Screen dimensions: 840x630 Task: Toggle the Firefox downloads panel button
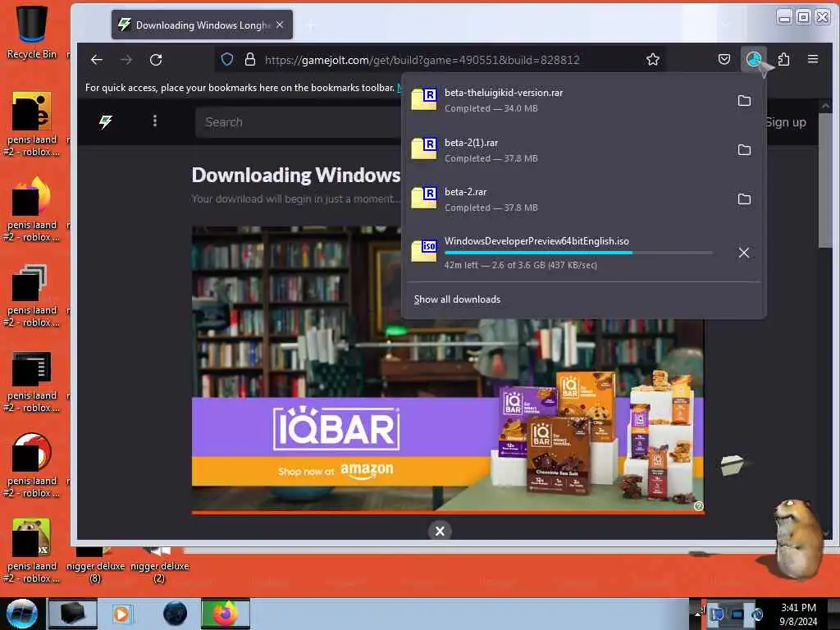point(754,59)
